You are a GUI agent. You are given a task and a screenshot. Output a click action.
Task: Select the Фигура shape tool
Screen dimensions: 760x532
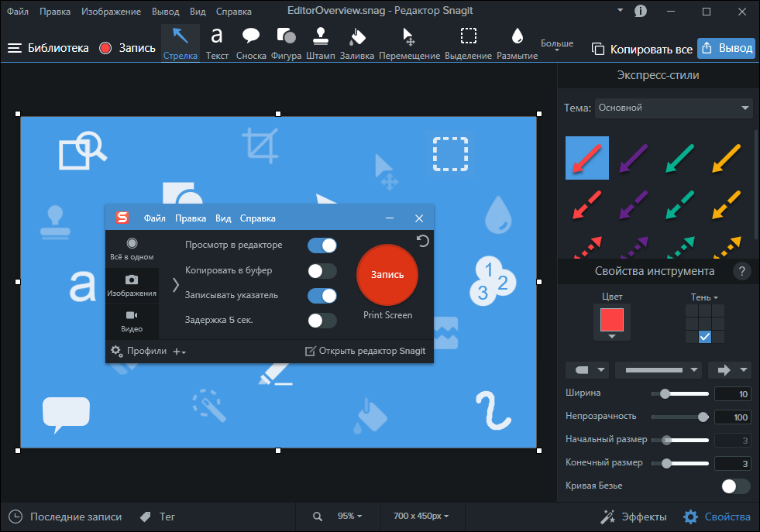(286, 43)
